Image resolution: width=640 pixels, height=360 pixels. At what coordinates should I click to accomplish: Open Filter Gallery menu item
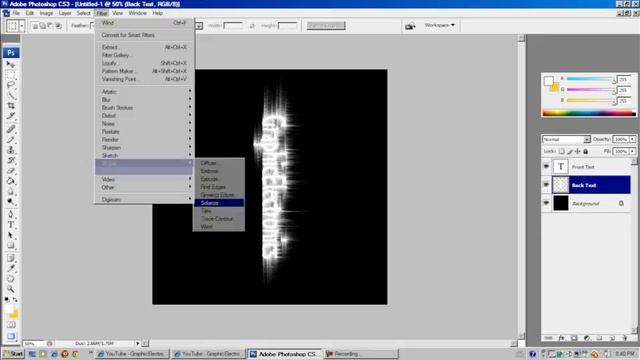[x=144, y=55]
